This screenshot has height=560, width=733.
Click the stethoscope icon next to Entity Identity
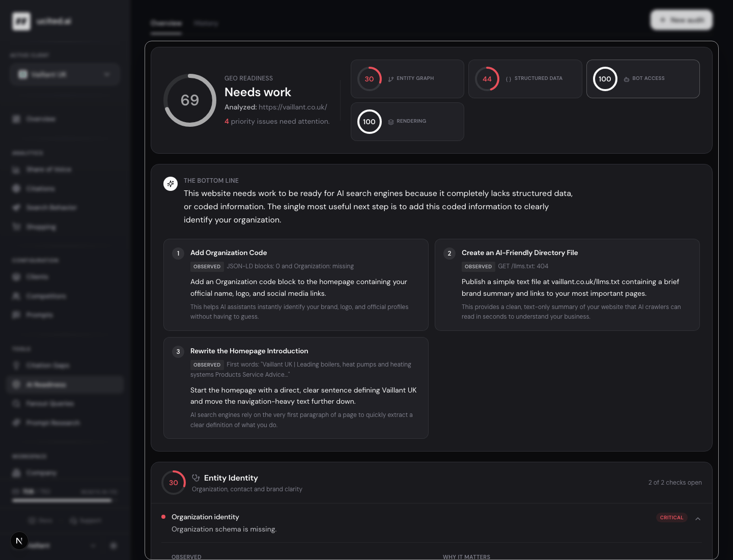coord(196,478)
